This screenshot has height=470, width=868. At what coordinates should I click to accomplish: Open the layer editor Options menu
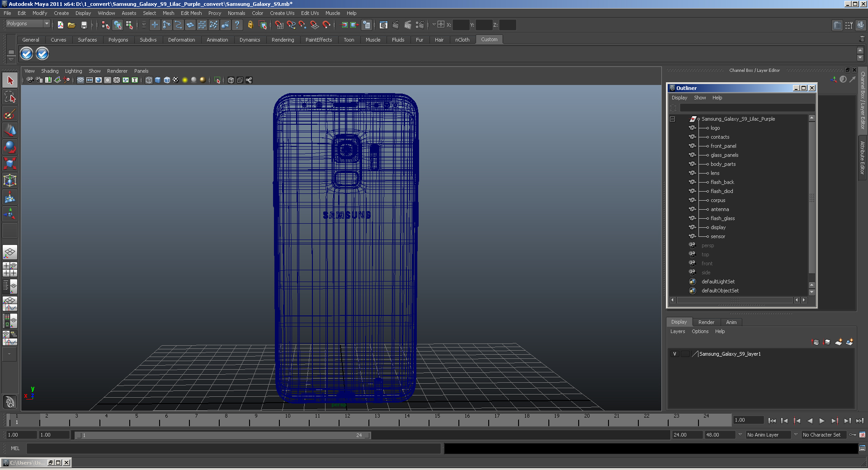coord(700,331)
